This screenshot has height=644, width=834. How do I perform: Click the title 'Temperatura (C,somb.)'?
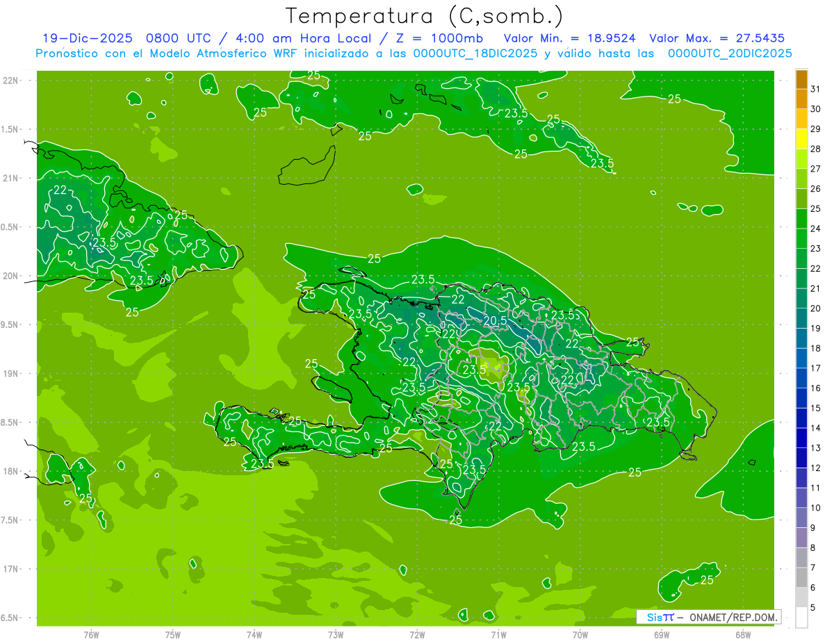click(x=425, y=16)
